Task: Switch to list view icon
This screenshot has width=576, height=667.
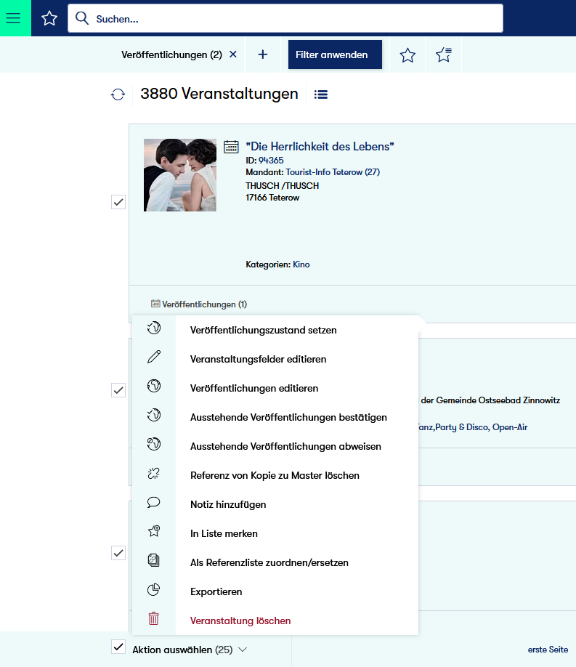Action: click(x=321, y=94)
